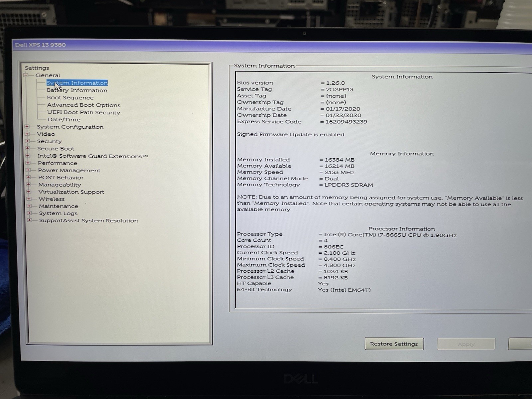Open UEFI Boot Path Security
Image resolution: width=532 pixels, height=399 pixels.
pyautogui.click(x=83, y=112)
